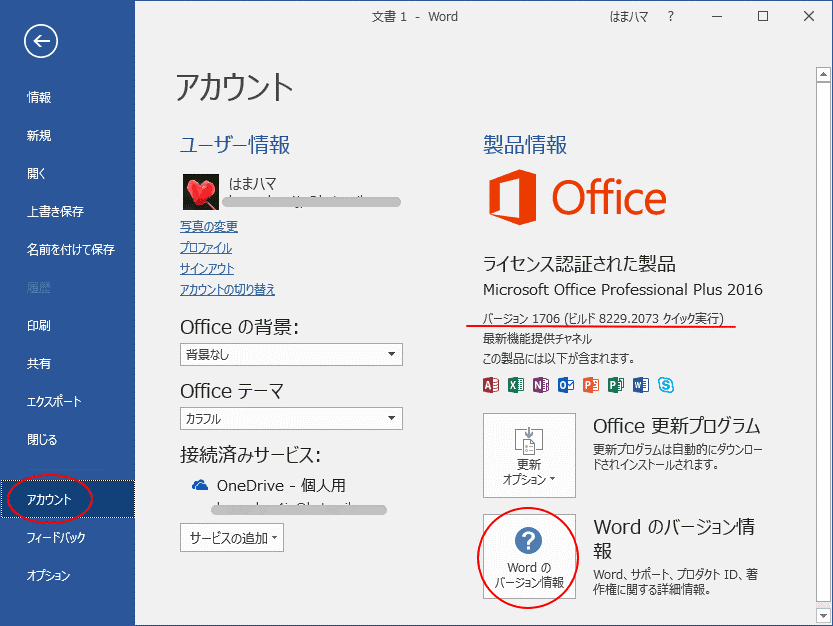Click the back arrow to exit Backstage
Image resolution: width=833 pixels, height=626 pixels.
41,40
